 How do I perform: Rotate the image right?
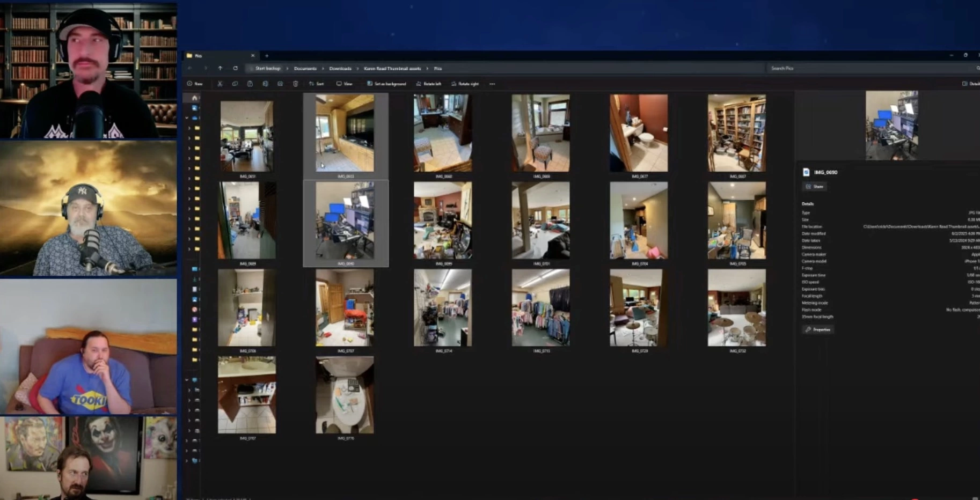465,84
